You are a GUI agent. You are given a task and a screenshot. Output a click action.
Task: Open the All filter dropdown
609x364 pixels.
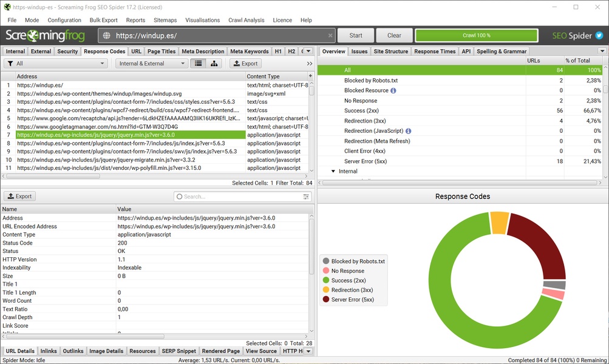[x=55, y=63]
